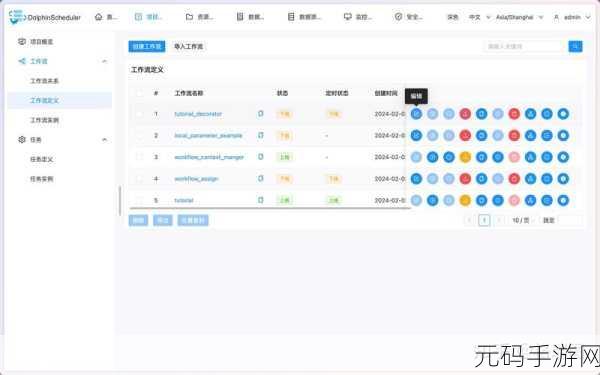Open the admin user dropdown
Image resolution: width=600 pixels, height=375 pixels.
pos(572,17)
